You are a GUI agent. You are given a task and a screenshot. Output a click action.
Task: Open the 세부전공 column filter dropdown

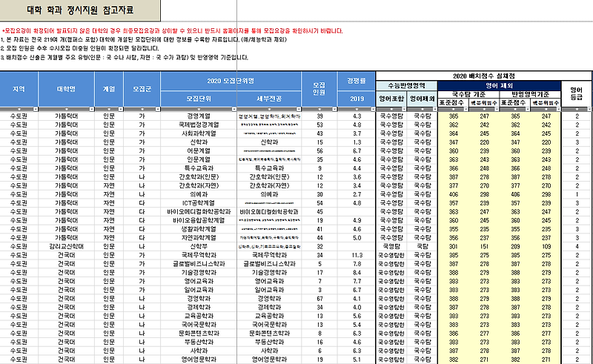click(299, 110)
